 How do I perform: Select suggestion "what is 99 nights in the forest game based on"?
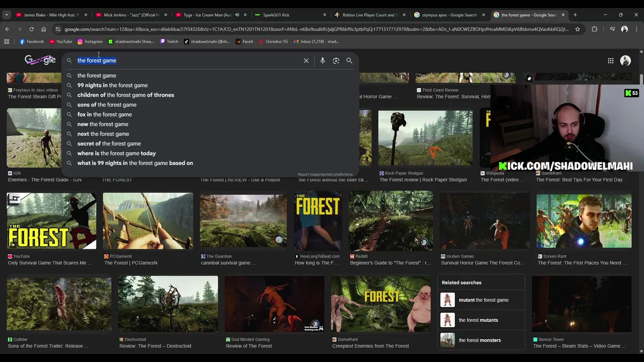click(x=135, y=163)
